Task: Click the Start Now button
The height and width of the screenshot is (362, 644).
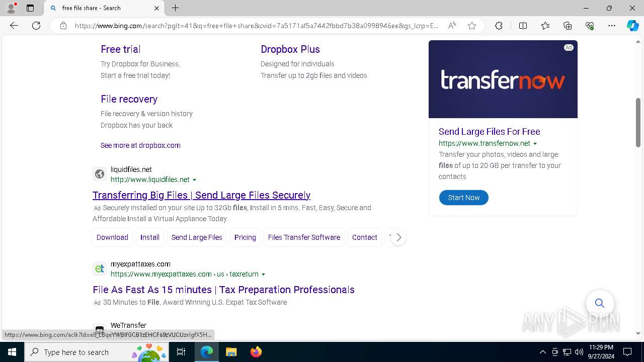Action: (463, 198)
